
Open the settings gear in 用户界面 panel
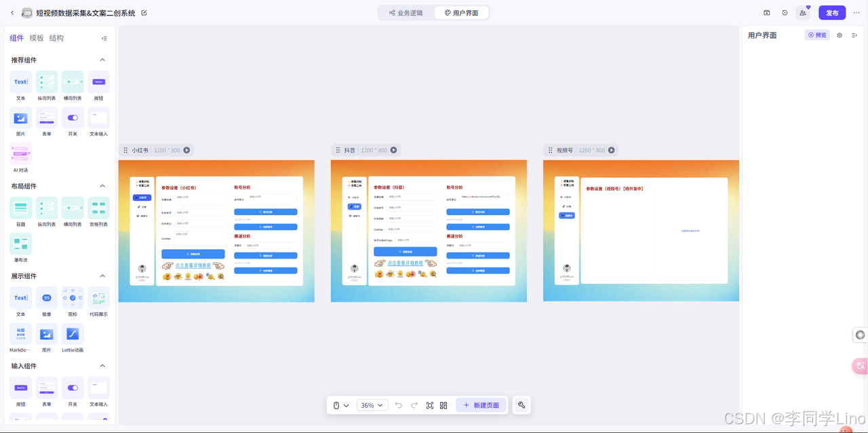click(x=840, y=35)
